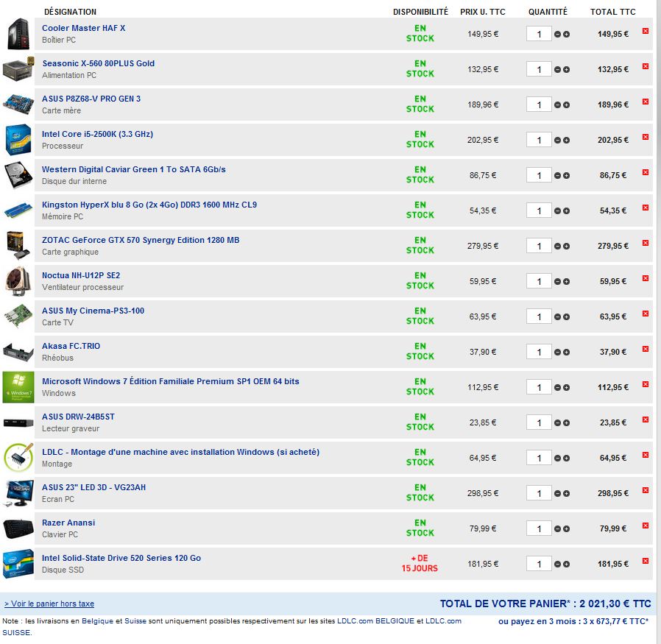Remove Cooler Master HAF X from cart
661x644 pixels.
click(x=646, y=31)
